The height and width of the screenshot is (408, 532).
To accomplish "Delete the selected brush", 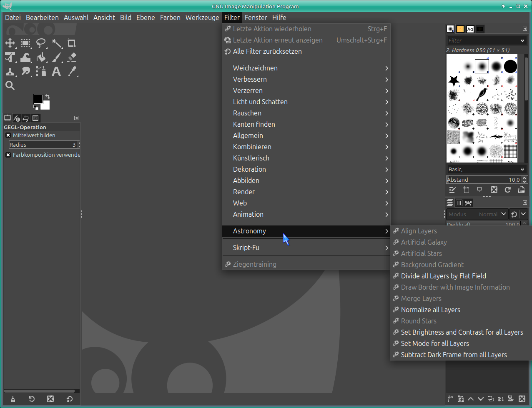I will [x=494, y=190].
